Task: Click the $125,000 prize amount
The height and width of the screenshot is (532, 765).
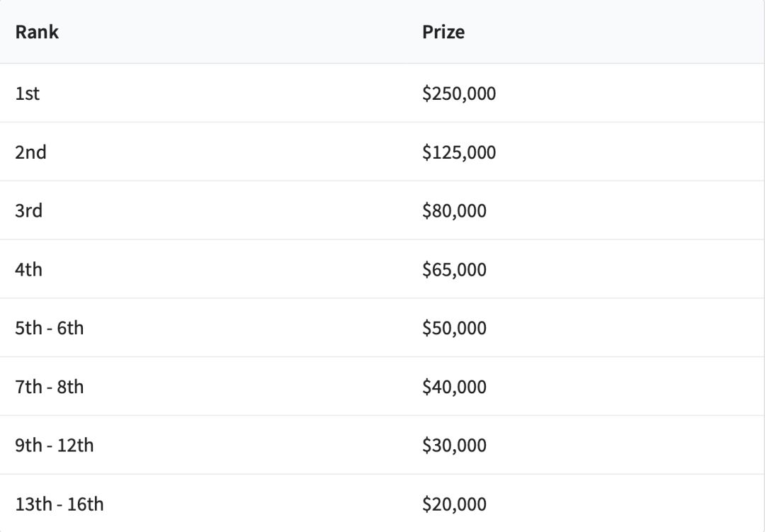Action: [459, 152]
